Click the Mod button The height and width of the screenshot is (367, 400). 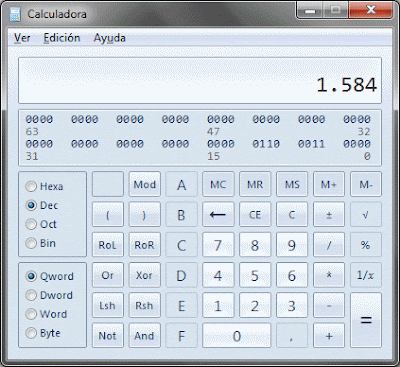[144, 184]
